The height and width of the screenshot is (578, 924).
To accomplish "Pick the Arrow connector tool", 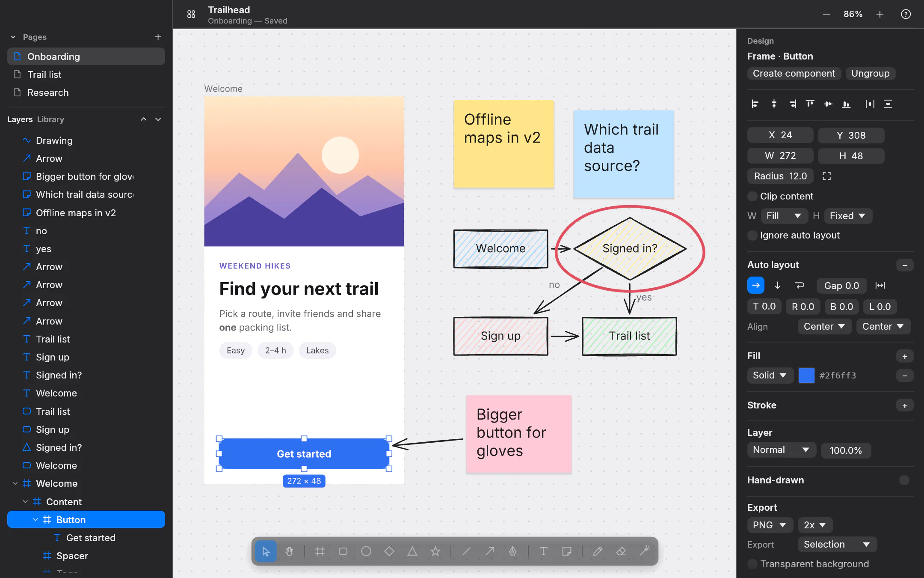I will pos(490,551).
